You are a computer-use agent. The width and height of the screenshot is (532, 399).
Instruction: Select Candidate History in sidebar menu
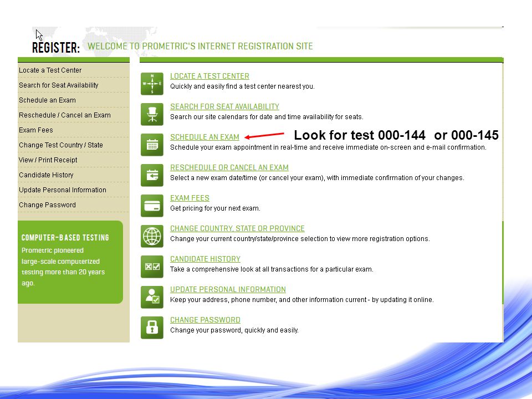(46, 175)
